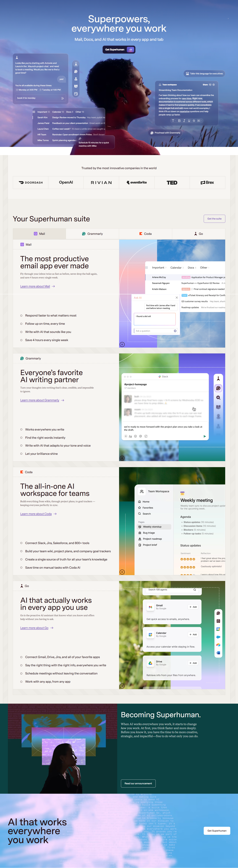The width and height of the screenshot is (238, 868).
Task: Click the strikethrough icon in the document toolbar
Action: pyautogui.click(x=194, y=121)
